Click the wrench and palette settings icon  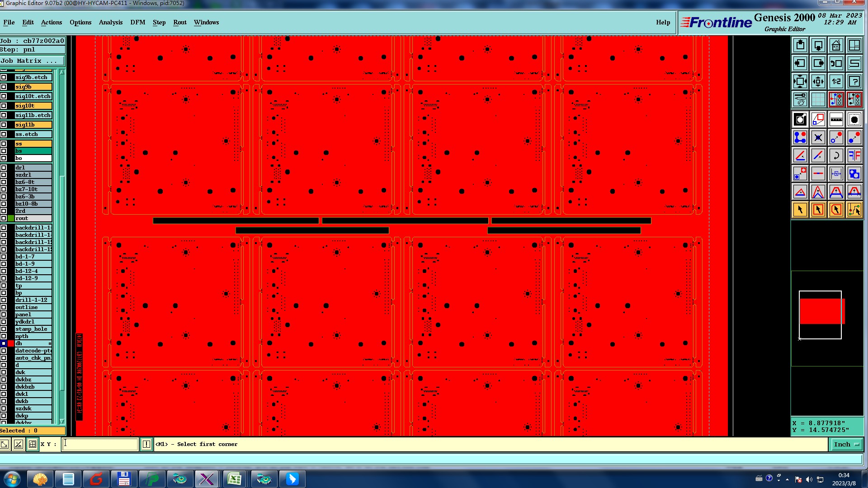[x=800, y=99]
